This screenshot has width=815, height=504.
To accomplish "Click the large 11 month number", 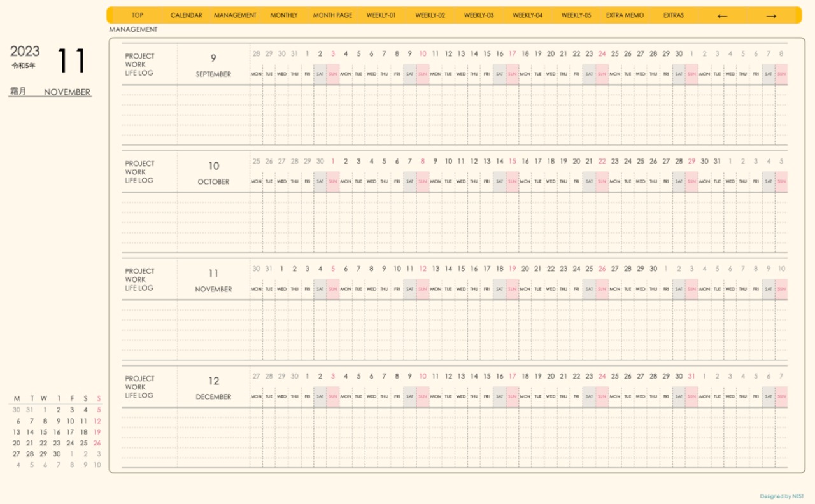I will point(71,61).
